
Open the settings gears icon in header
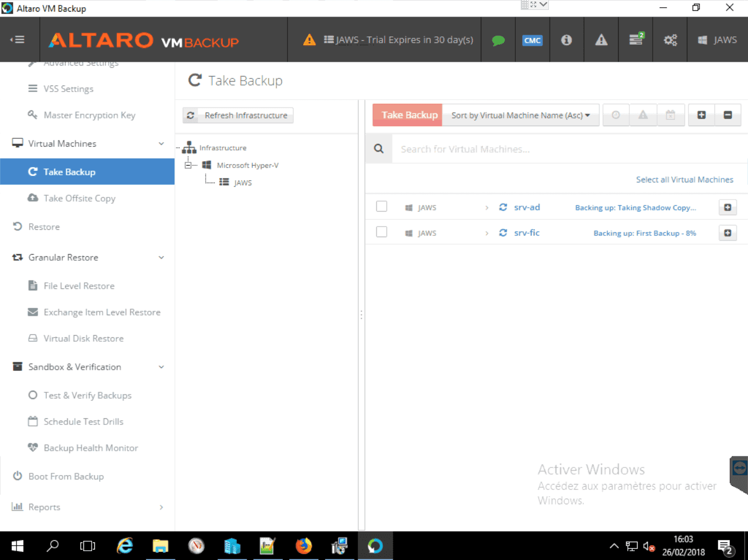[670, 40]
